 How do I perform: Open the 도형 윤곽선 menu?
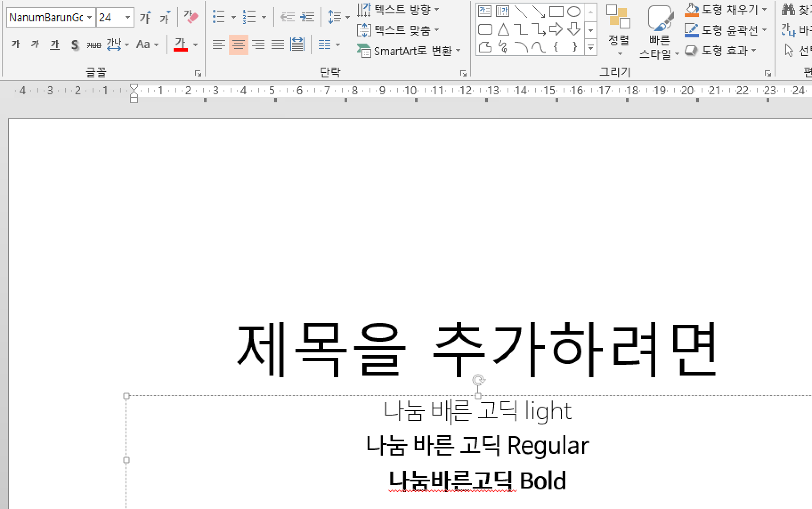coord(726,30)
